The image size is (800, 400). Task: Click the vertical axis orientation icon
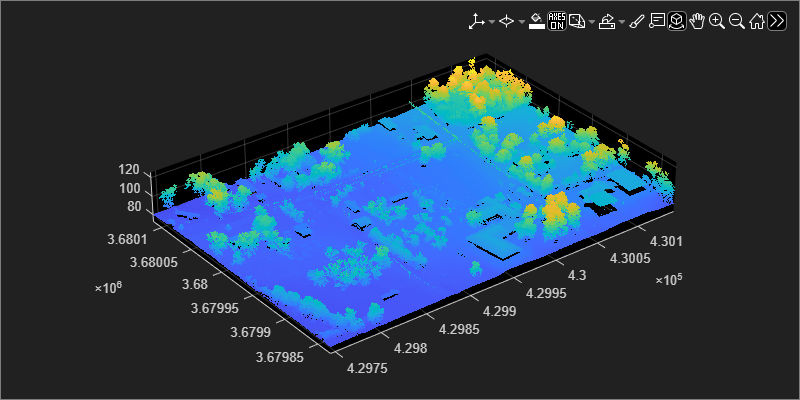(x=477, y=21)
